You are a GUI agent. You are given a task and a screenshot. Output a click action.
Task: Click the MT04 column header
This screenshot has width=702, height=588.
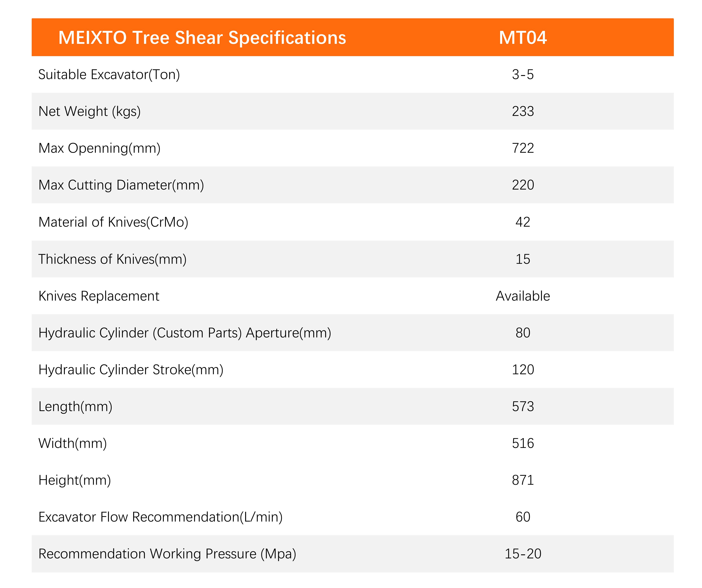tap(522, 37)
